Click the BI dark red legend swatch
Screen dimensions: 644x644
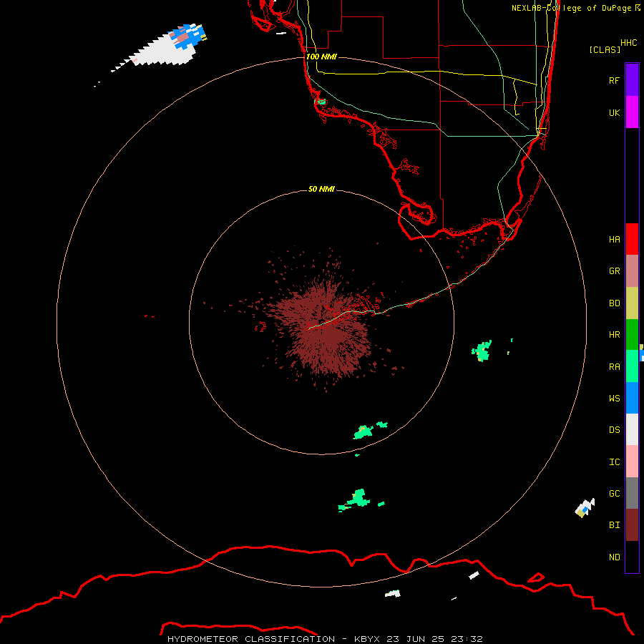click(632, 525)
